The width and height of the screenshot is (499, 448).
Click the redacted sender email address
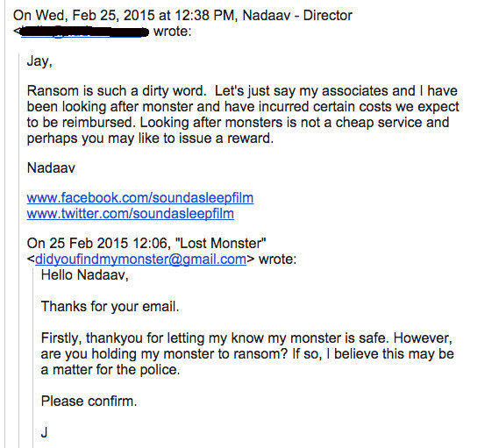[x=82, y=32]
